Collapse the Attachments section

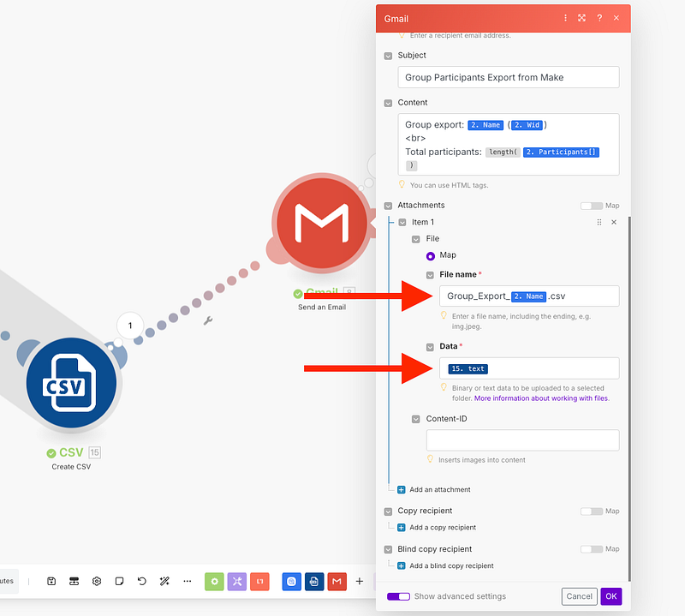389,206
